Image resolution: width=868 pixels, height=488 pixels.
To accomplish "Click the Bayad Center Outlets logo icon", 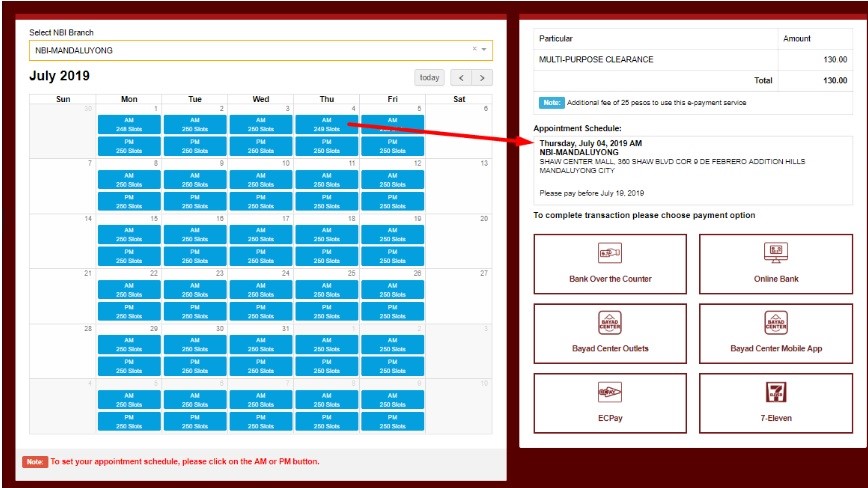I will click(x=609, y=323).
